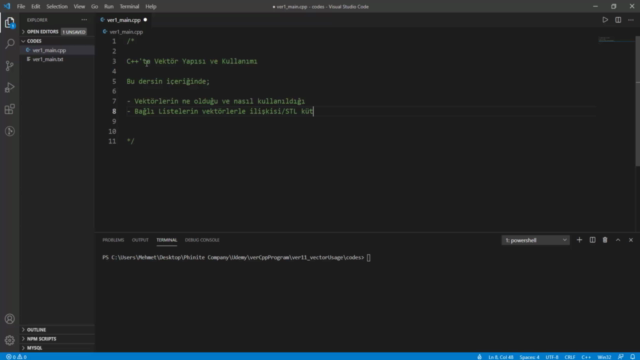
Task: Click line number 9 in gutter
Action: pos(114,121)
